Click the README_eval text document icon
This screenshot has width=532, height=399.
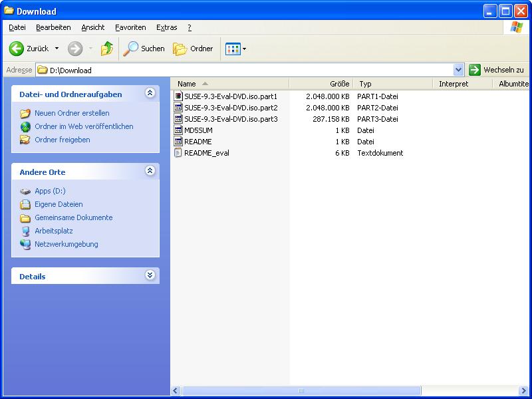178,153
